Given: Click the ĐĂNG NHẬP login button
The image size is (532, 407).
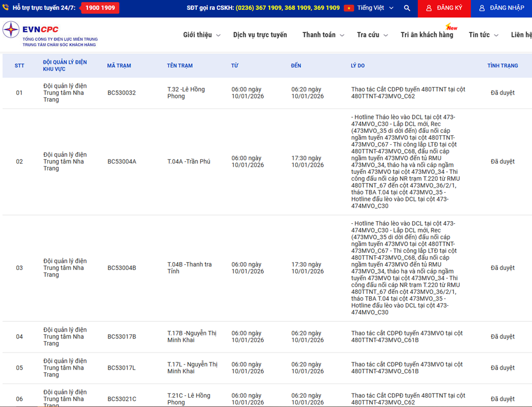Looking at the screenshot, I should point(501,8).
